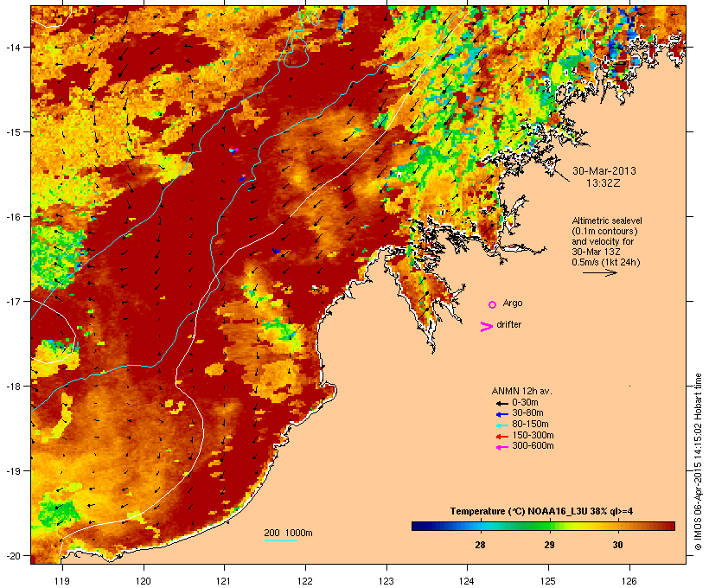This screenshot has height=588, width=709.
Task: Click longitude axis label 122
Action: pos(305,581)
